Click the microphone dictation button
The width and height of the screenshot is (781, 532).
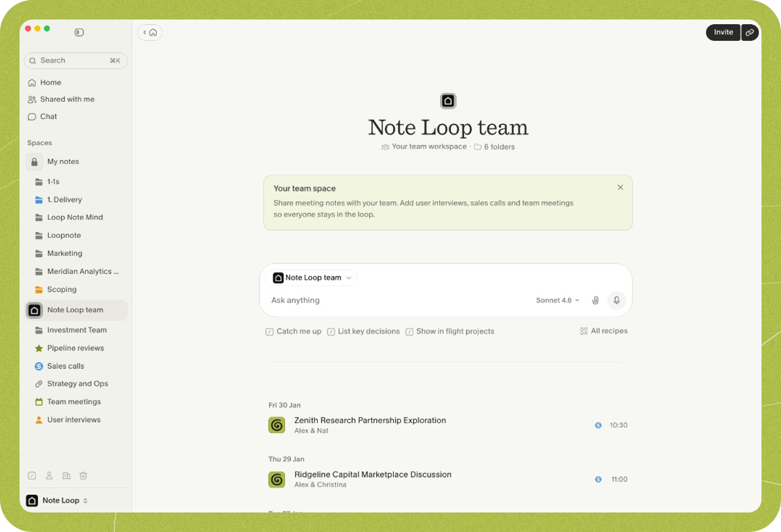tap(616, 300)
